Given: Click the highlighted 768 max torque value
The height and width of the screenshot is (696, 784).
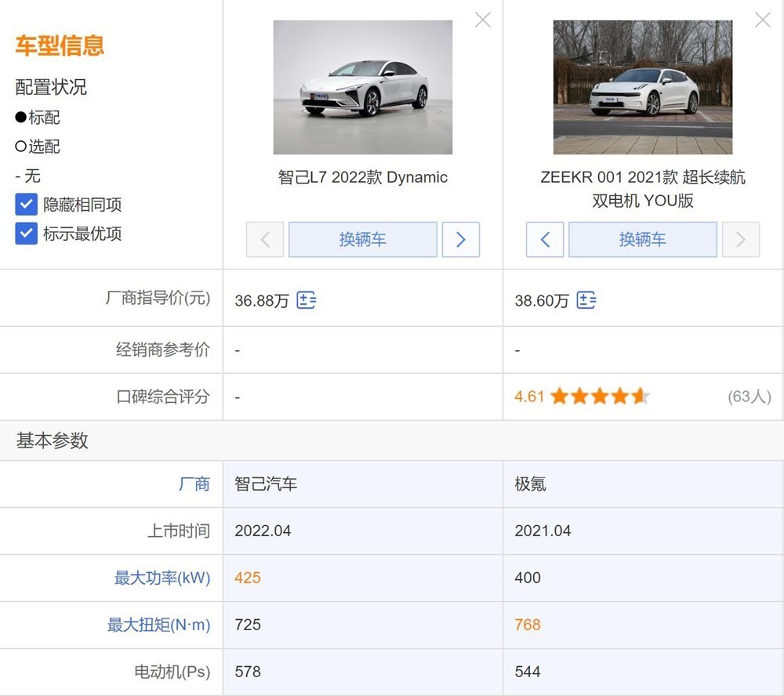Looking at the screenshot, I should pyautogui.click(x=528, y=625).
